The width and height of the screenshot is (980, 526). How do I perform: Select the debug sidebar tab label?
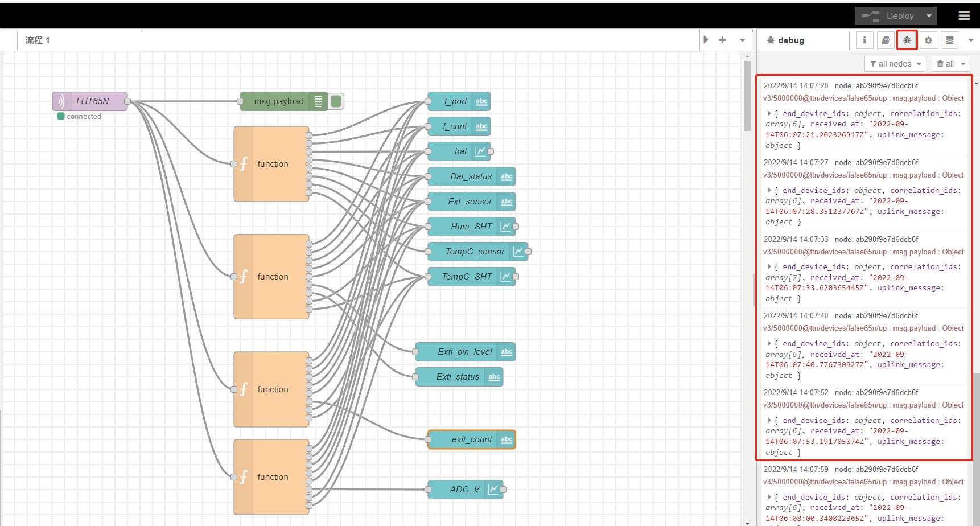[804, 40]
